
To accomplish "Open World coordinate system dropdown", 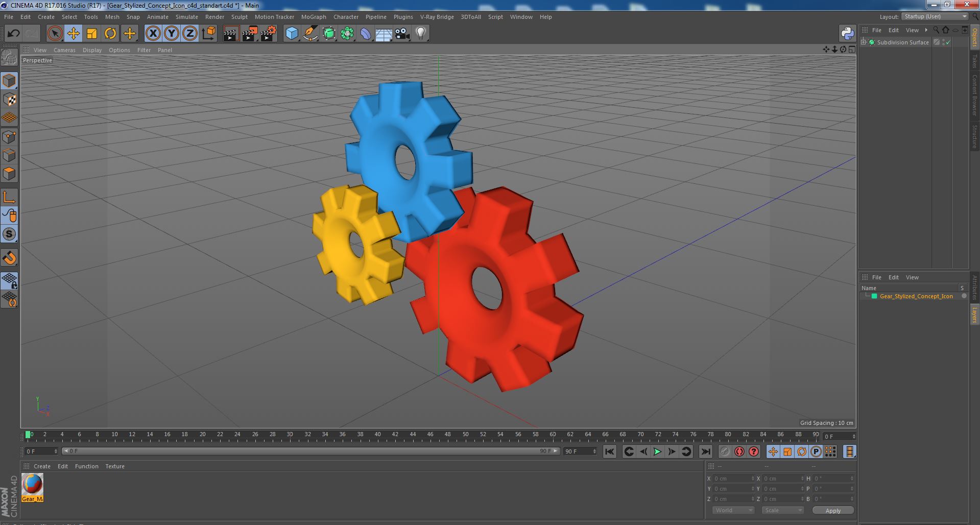I will [x=733, y=510].
